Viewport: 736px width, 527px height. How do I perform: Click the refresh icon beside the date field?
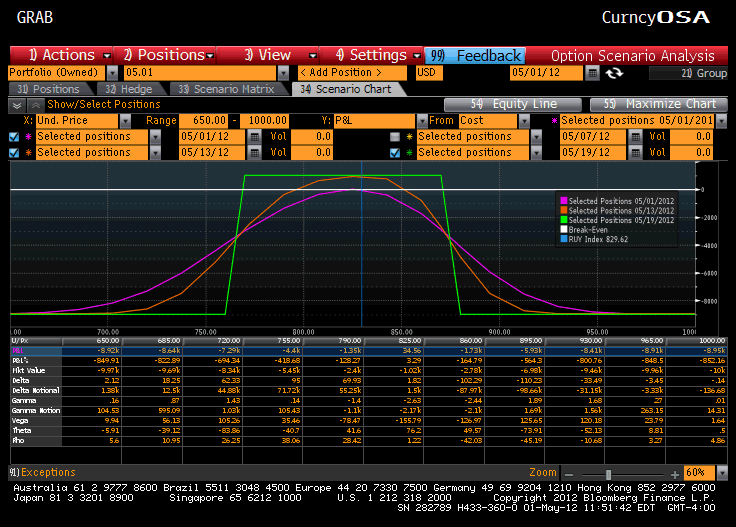[614, 73]
